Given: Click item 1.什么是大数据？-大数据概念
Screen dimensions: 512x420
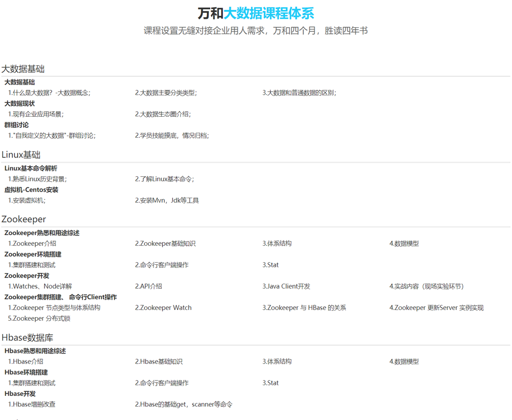Looking at the screenshot, I should (49, 93).
